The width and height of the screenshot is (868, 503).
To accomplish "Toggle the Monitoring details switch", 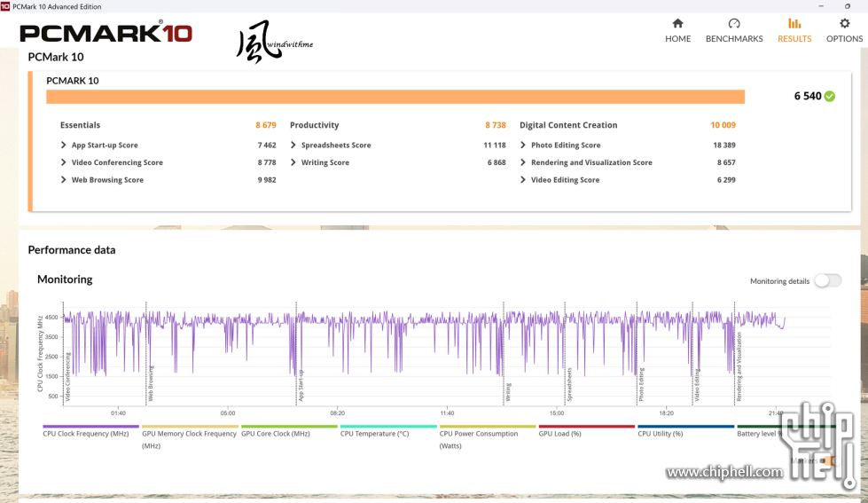I will tap(827, 281).
